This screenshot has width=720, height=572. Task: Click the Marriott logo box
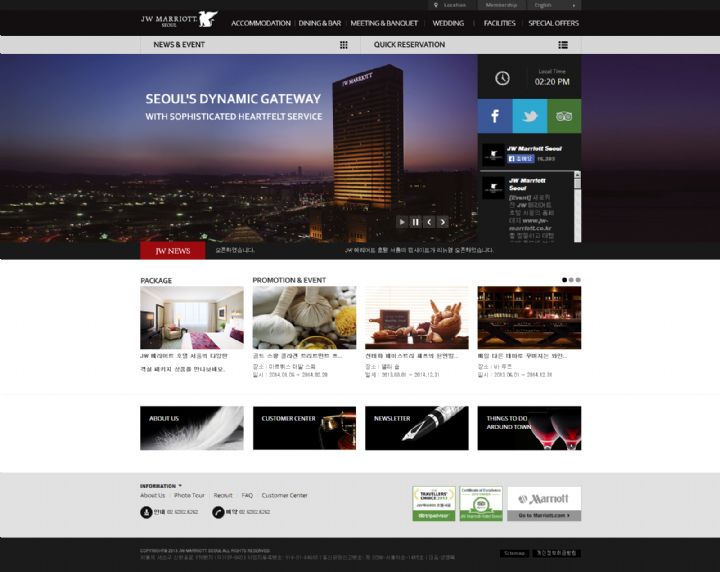(544, 499)
